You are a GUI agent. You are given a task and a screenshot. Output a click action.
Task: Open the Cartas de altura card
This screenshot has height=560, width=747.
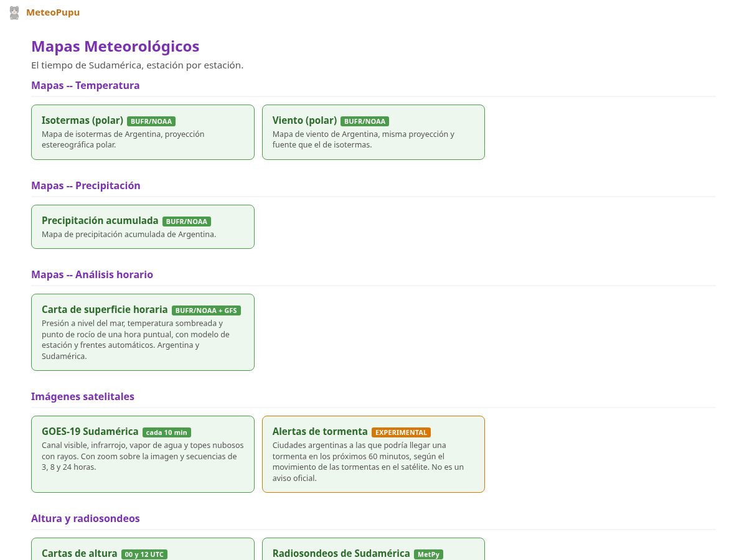[x=143, y=549]
